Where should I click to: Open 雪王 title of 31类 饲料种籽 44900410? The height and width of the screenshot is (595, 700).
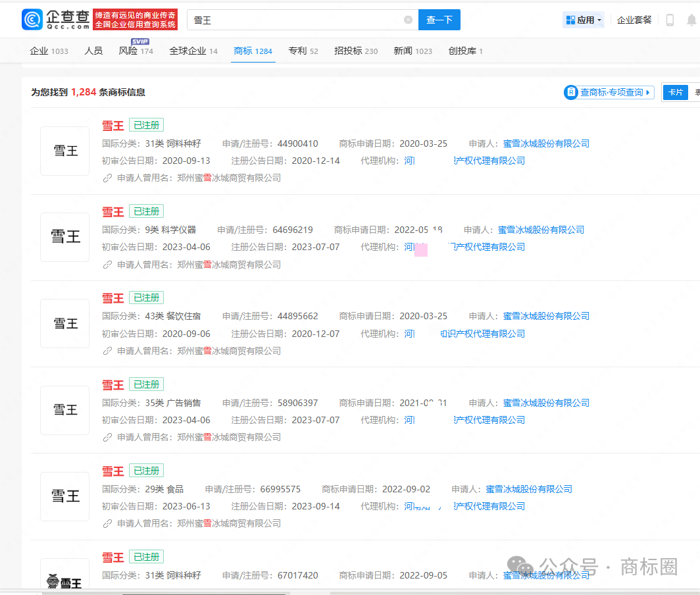point(113,126)
